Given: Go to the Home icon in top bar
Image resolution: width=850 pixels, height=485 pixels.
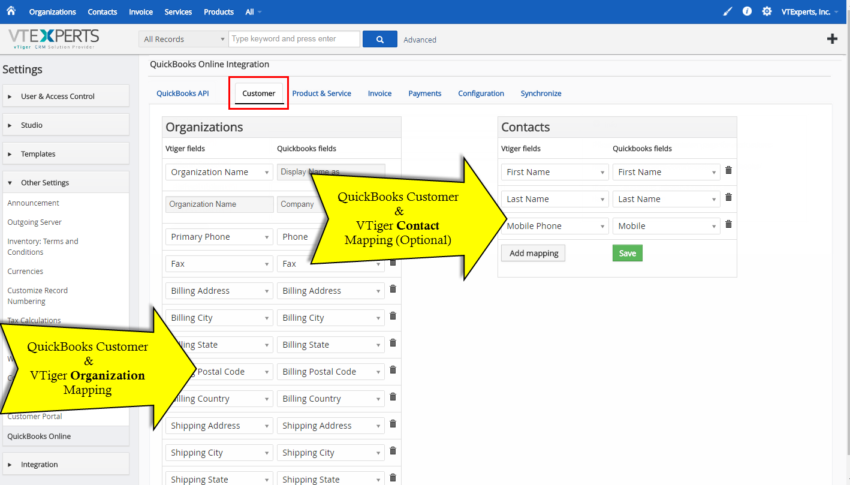Looking at the screenshot, I should pyautogui.click(x=11, y=11).
